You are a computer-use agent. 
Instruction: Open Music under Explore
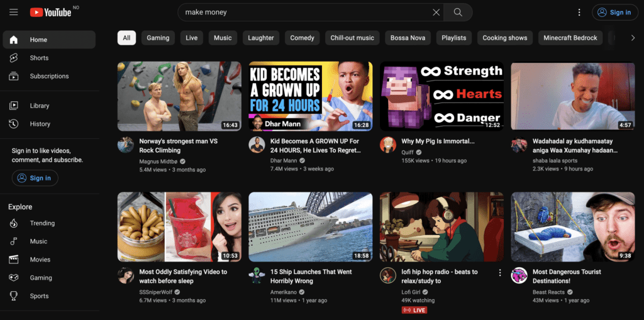point(49,241)
